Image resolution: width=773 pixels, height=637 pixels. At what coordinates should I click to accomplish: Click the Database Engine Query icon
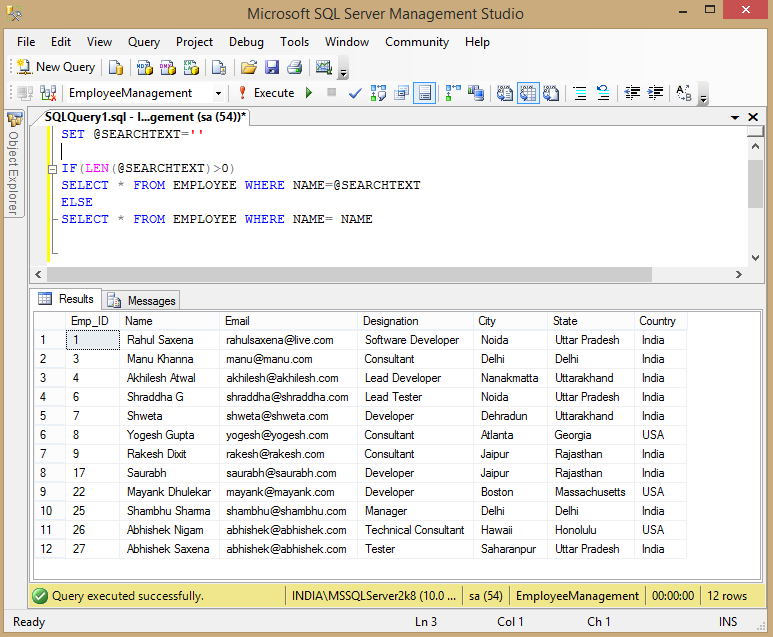click(x=116, y=67)
